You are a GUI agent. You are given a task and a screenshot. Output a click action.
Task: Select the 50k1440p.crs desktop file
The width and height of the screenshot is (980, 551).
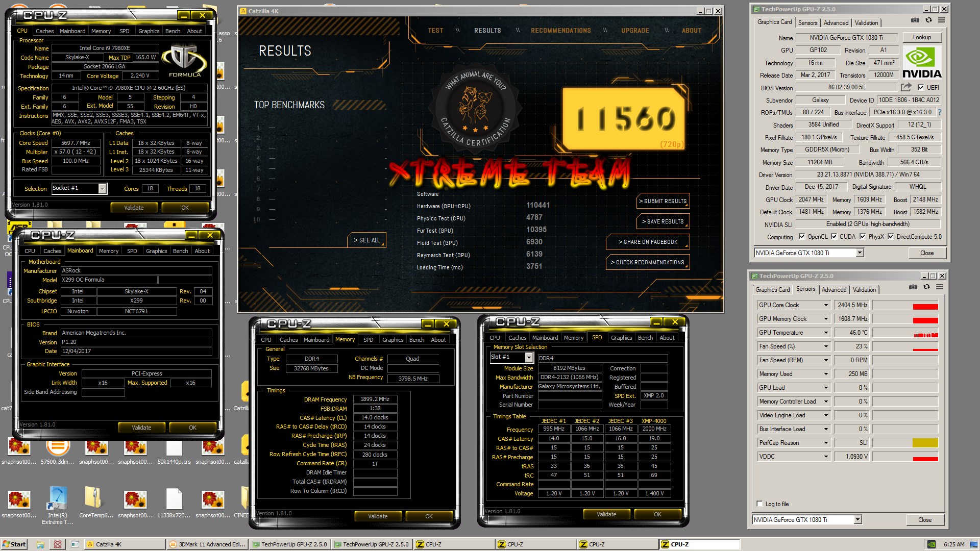pyautogui.click(x=174, y=452)
